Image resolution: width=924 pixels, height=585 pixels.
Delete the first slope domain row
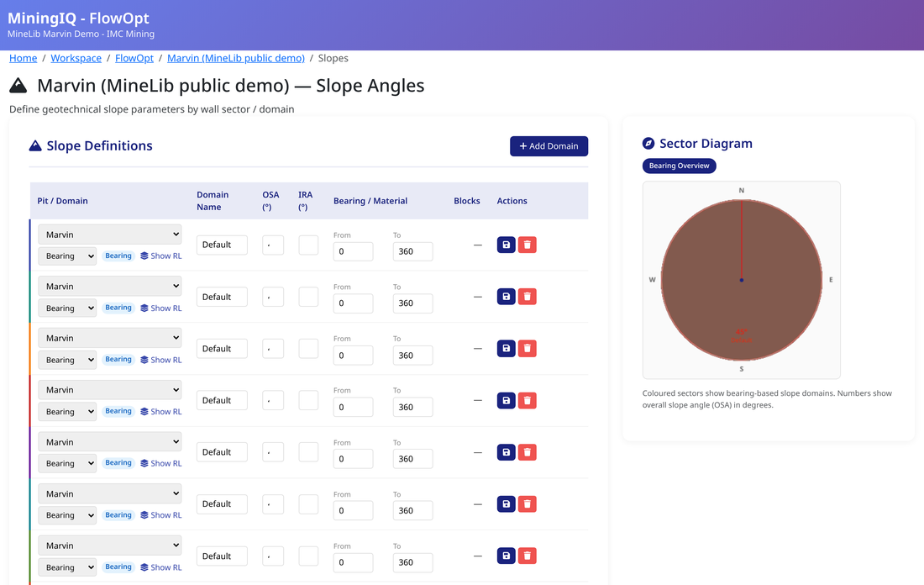[x=528, y=245]
